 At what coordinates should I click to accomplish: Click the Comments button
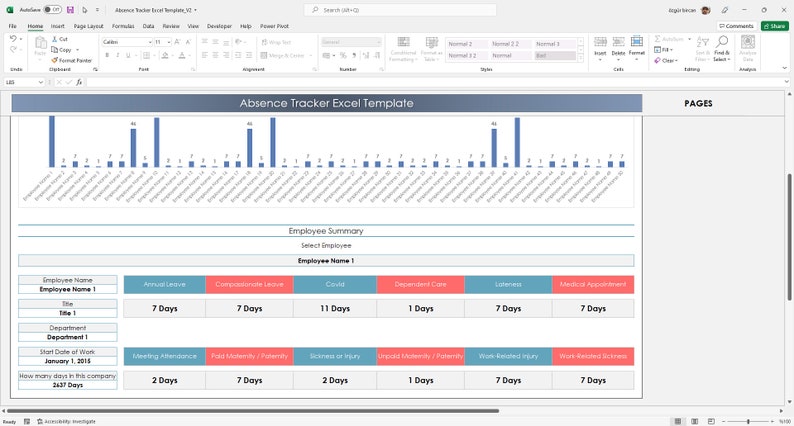(x=737, y=26)
